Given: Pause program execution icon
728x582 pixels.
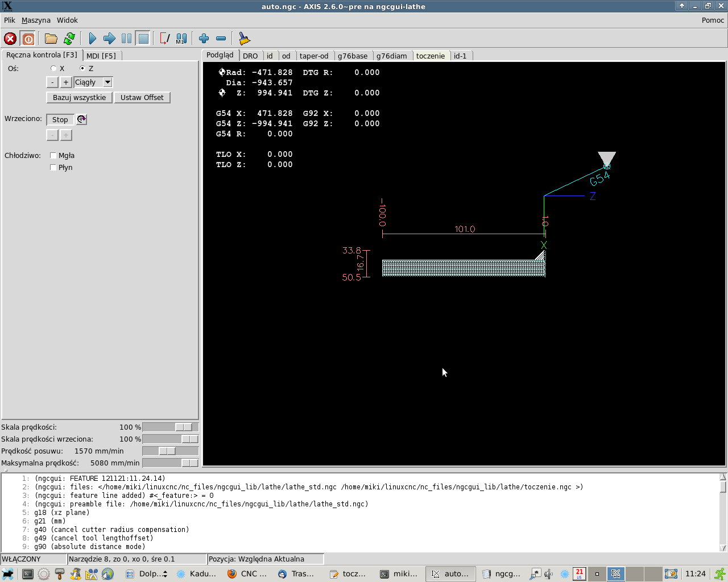Looking at the screenshot, I should tap(126, 39).
